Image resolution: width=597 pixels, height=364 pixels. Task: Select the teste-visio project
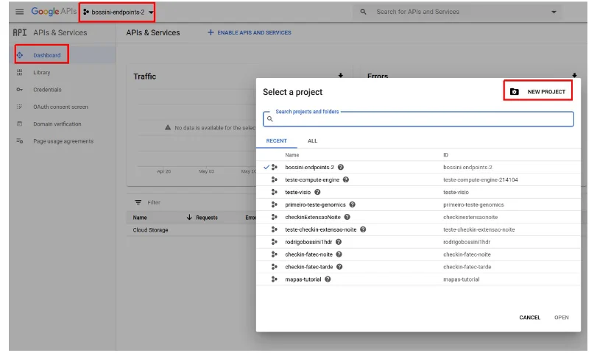click(x=418, y=193)
